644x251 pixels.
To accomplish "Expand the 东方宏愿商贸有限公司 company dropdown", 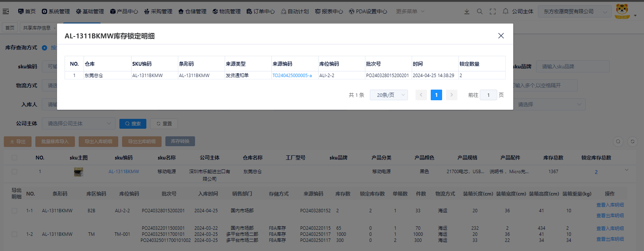I will tap(574, 11).
